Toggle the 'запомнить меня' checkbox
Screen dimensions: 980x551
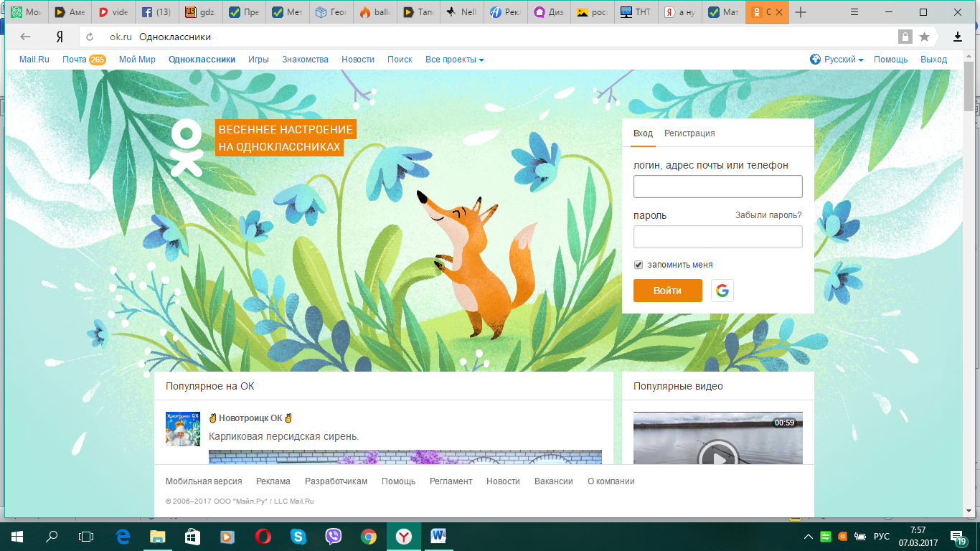[x=639, y=265]
